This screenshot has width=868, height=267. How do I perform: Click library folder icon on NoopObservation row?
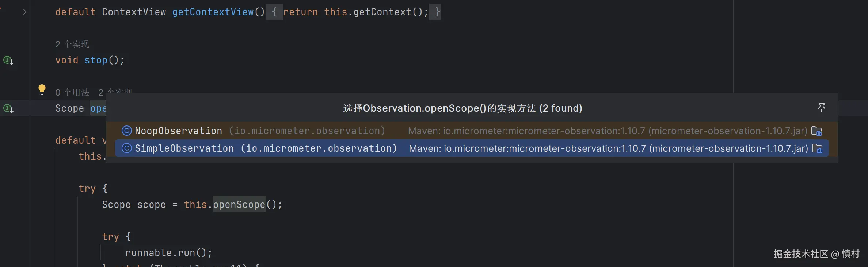[816, 131]
